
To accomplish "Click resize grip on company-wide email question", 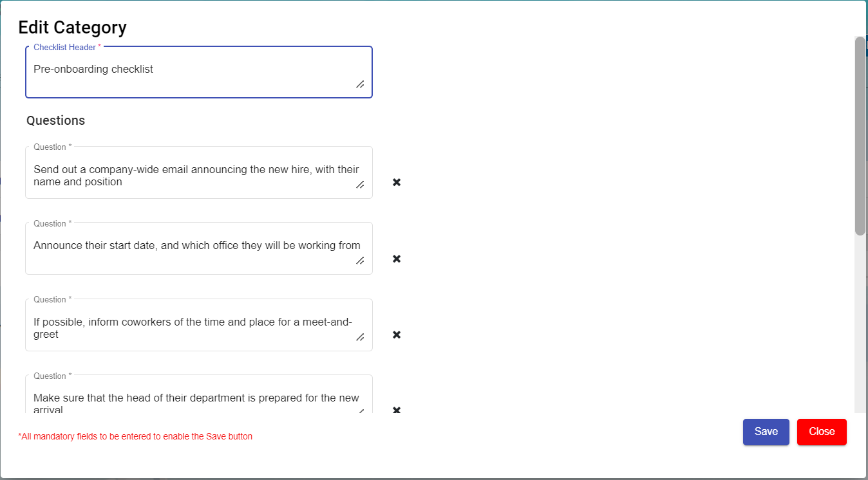I will coord(360,185).
